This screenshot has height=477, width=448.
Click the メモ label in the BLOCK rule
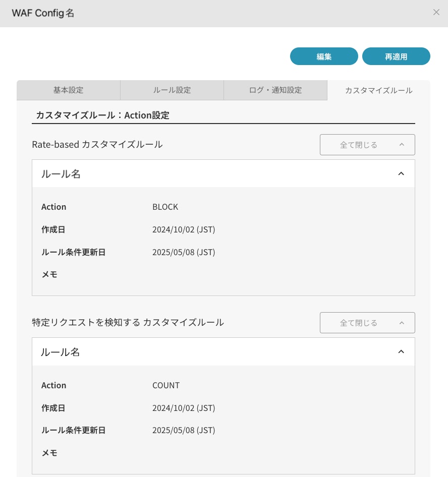(x=49, y=274)
